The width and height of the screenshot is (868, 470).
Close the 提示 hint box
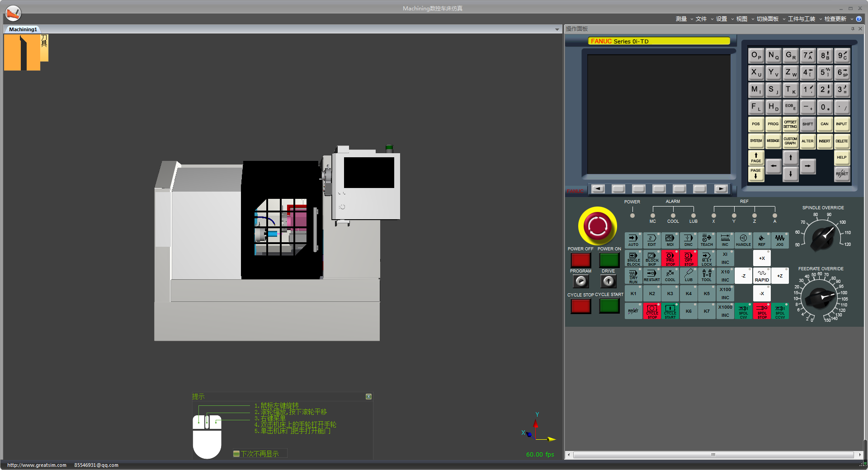(x=368, y=396)
